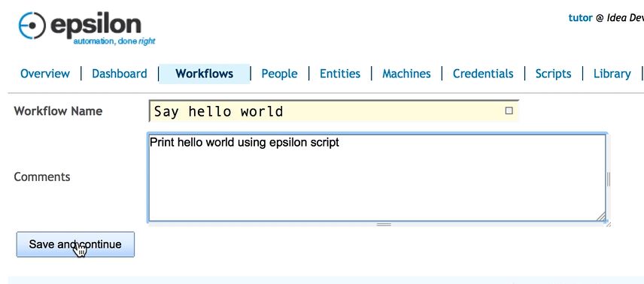The height and width of the screenshot is (284, 644).
Task: Click the Save and continue button
Action: coord(75,245)
